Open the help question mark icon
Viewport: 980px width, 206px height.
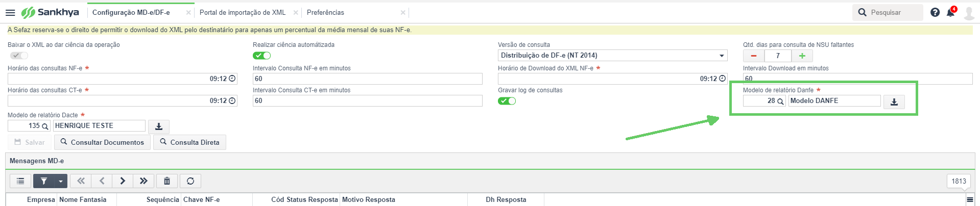[935, 12]
